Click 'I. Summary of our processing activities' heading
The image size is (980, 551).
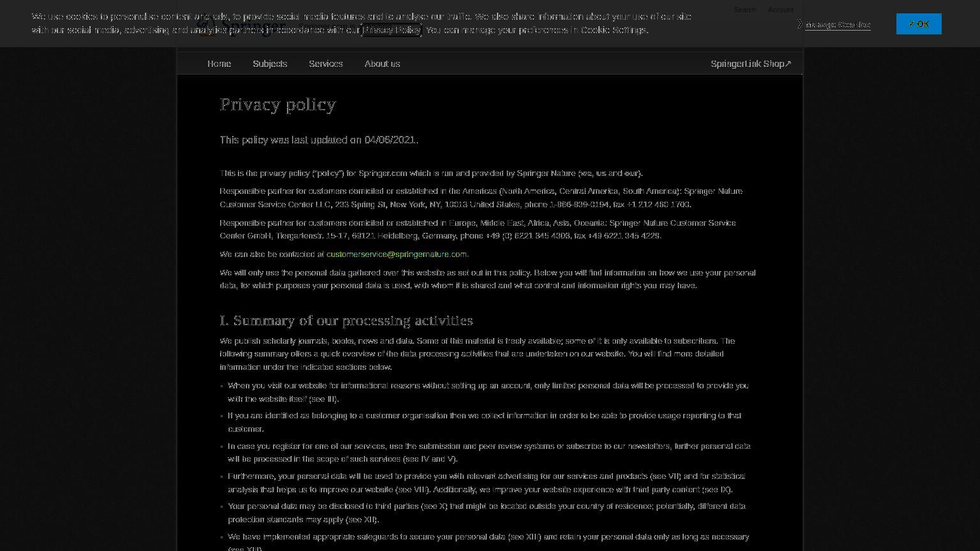pos(346,321)
